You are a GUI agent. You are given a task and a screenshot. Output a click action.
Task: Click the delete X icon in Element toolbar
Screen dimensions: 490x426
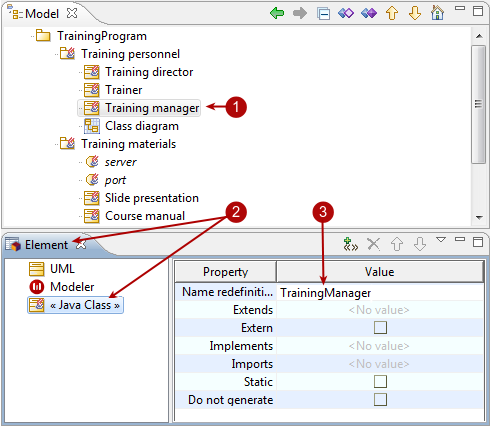click(373, 244)
